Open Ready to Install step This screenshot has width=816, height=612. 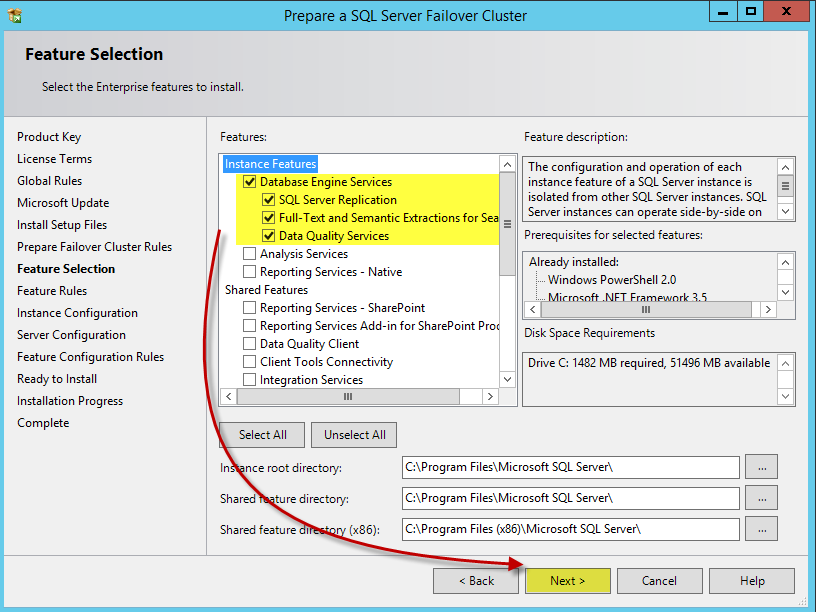pos(57,379)
